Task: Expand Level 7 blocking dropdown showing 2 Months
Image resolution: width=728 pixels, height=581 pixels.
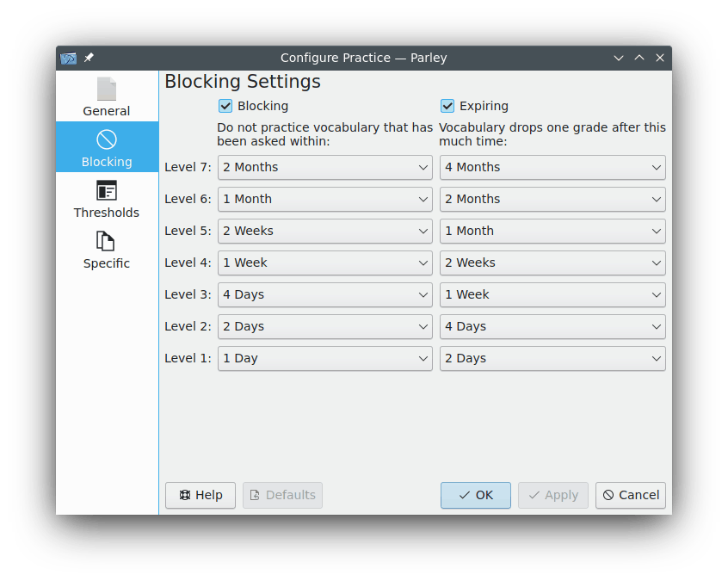Action: pos(324,167)
